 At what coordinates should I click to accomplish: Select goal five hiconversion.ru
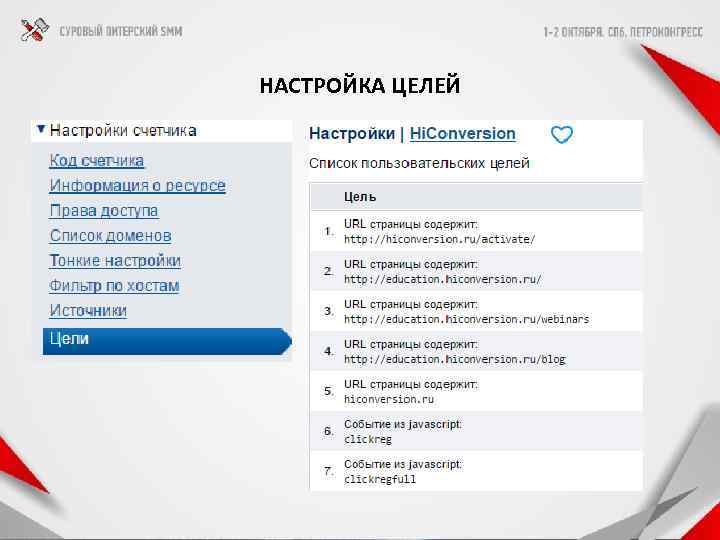476,391
